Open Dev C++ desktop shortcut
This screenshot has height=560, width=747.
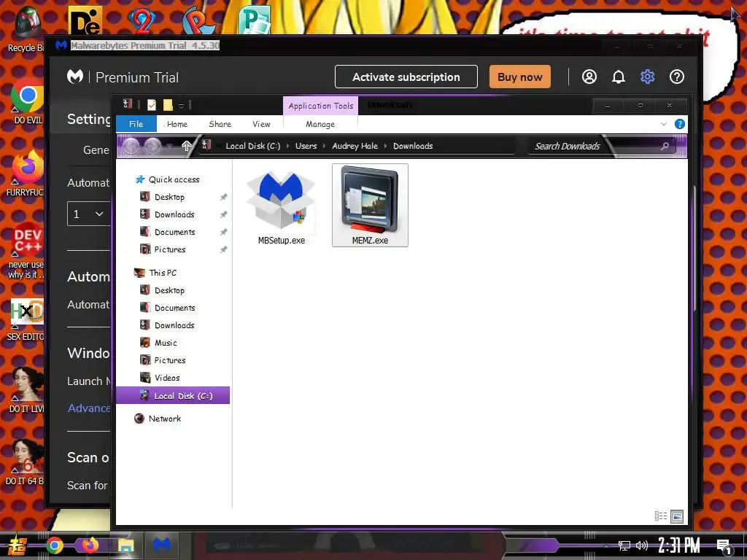click(27, 251)
